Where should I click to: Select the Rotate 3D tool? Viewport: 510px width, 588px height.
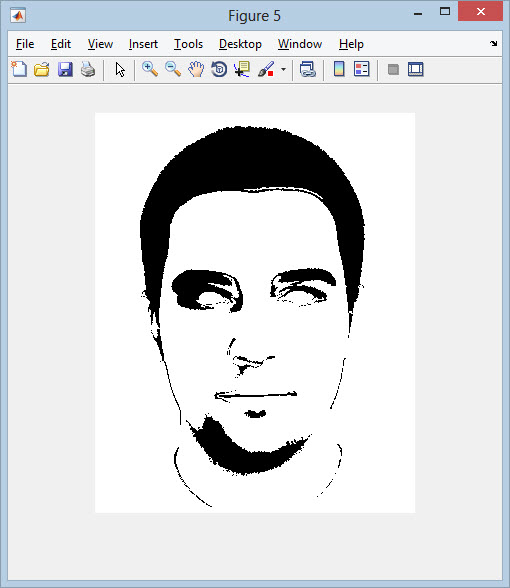point(219,69)
